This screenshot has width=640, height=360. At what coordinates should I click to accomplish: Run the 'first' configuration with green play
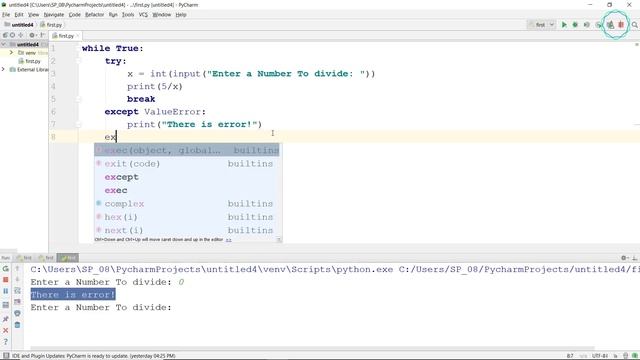coord(564,25)
